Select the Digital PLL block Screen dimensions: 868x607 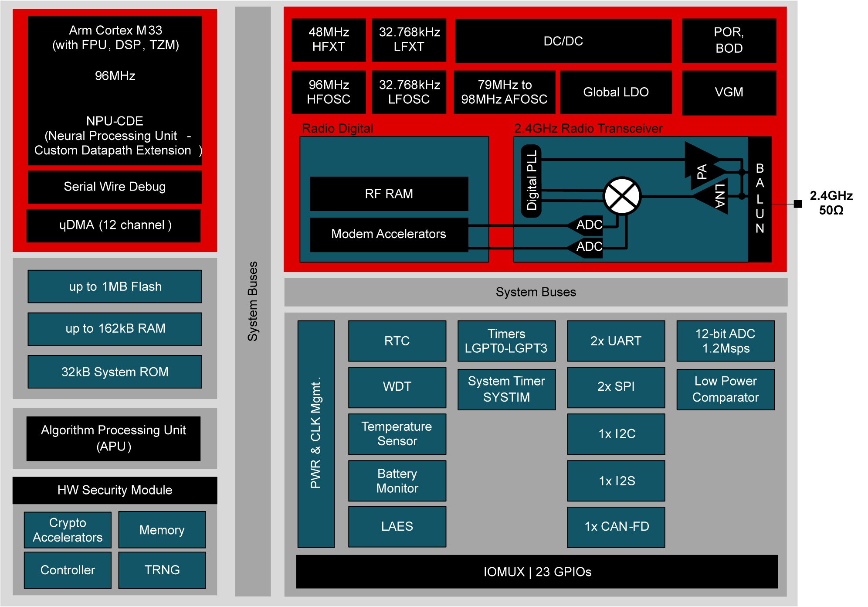coord(531,181)
